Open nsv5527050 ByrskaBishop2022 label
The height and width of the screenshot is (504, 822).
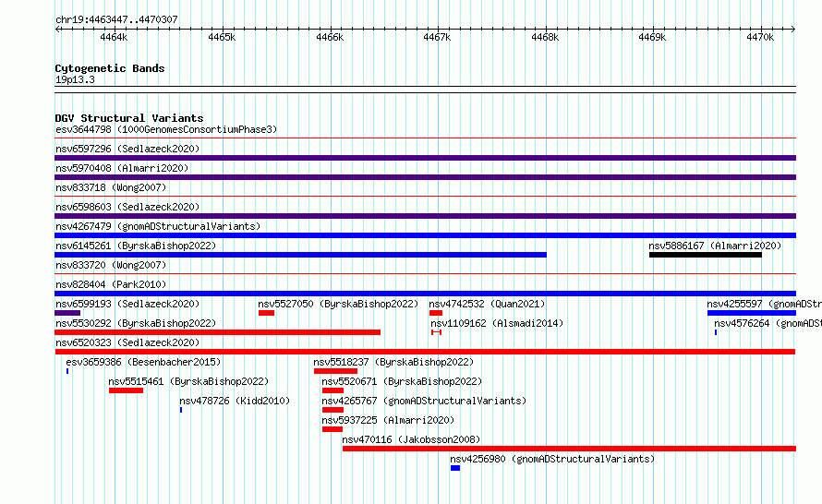[x=338, y=304]
